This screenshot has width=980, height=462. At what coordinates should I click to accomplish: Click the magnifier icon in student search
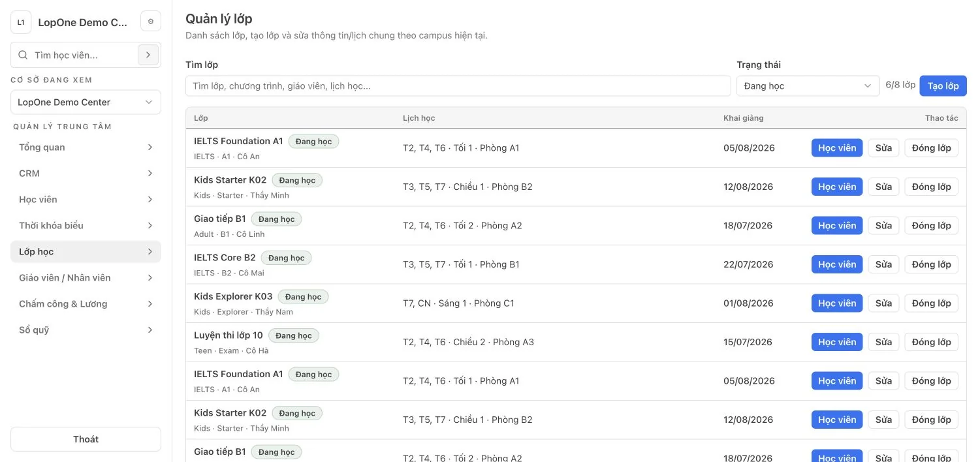point(23,55)
